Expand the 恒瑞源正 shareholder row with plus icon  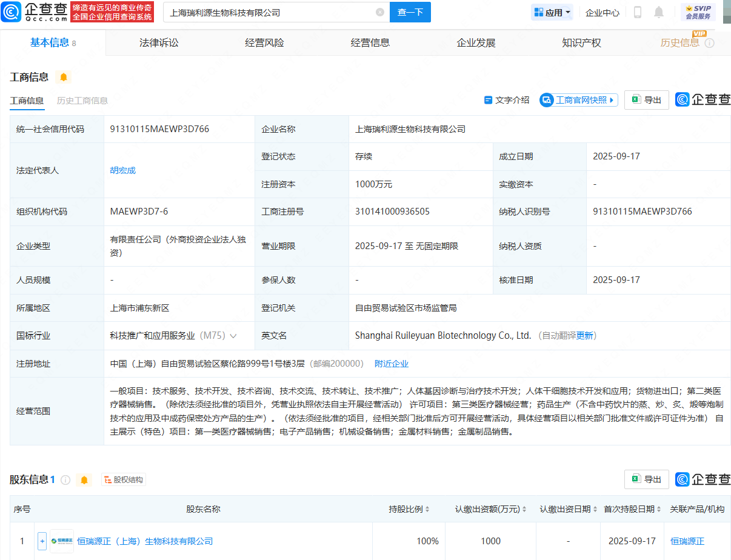click(42, 541)
